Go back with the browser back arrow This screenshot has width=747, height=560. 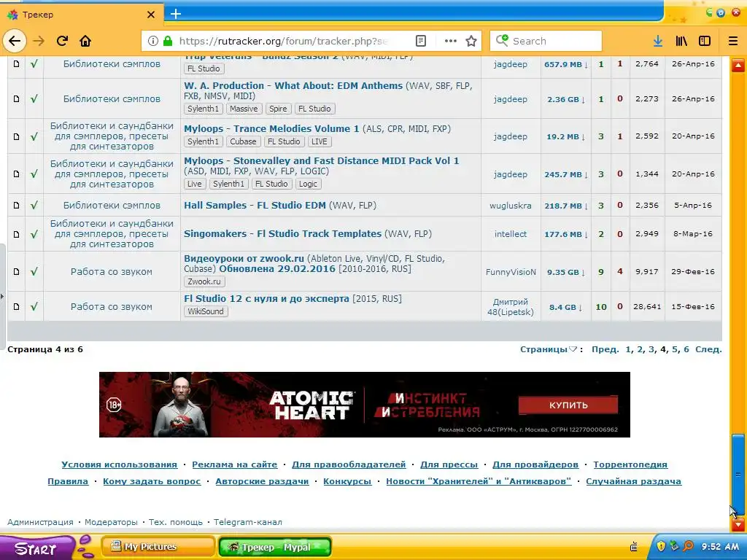pyautogui.click(x=15, y=41)
